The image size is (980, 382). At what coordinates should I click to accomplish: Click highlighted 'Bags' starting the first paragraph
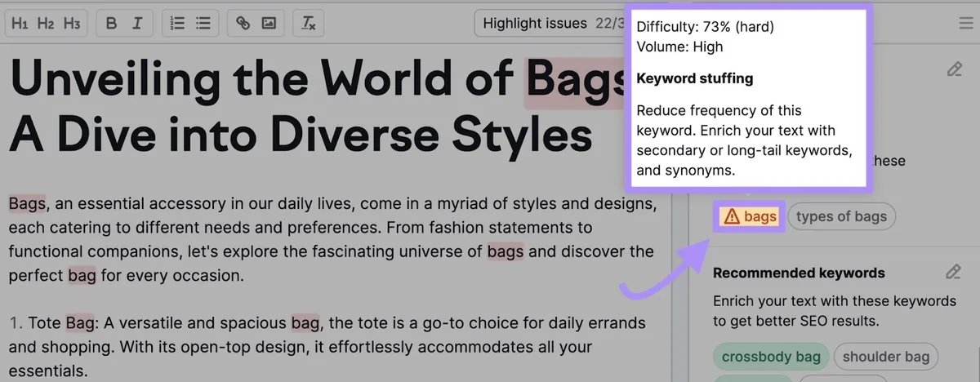click(x=29, y=202)
